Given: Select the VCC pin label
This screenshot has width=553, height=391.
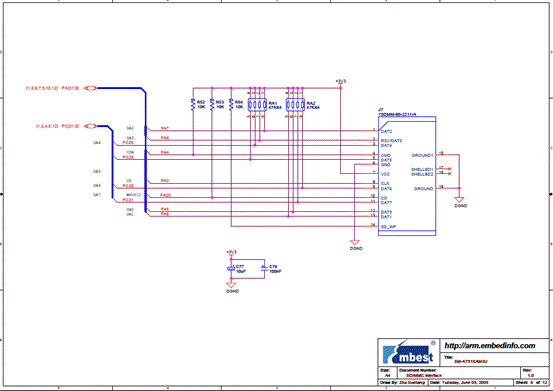Looking at the screenshot, I should (385, 174).
